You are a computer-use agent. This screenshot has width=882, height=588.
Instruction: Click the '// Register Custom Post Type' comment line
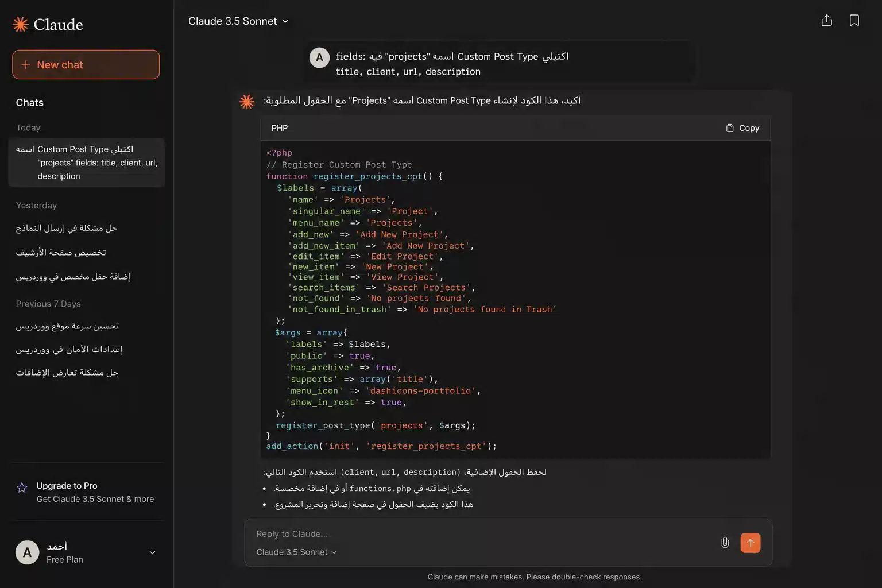click(339, 165)
